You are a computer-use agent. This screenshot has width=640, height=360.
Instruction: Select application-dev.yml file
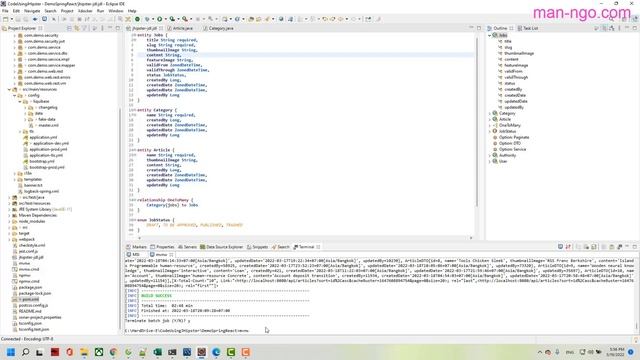click(51, 143)
